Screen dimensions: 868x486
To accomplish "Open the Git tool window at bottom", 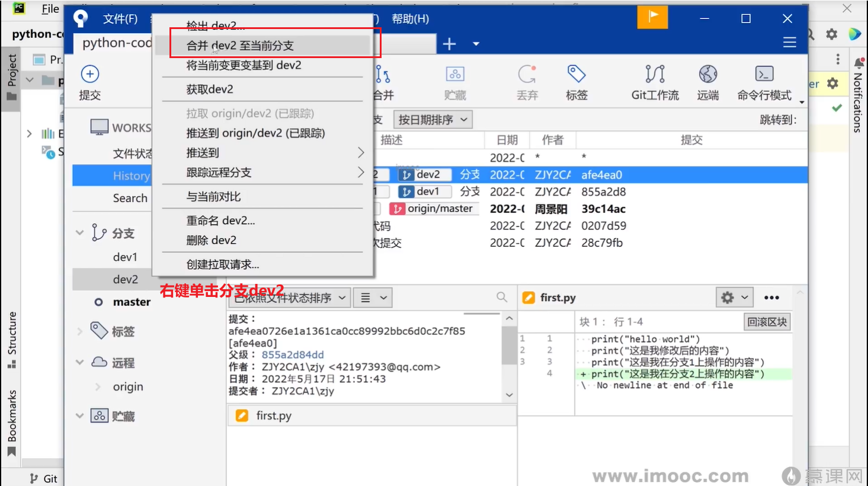I will pos(44,478).
